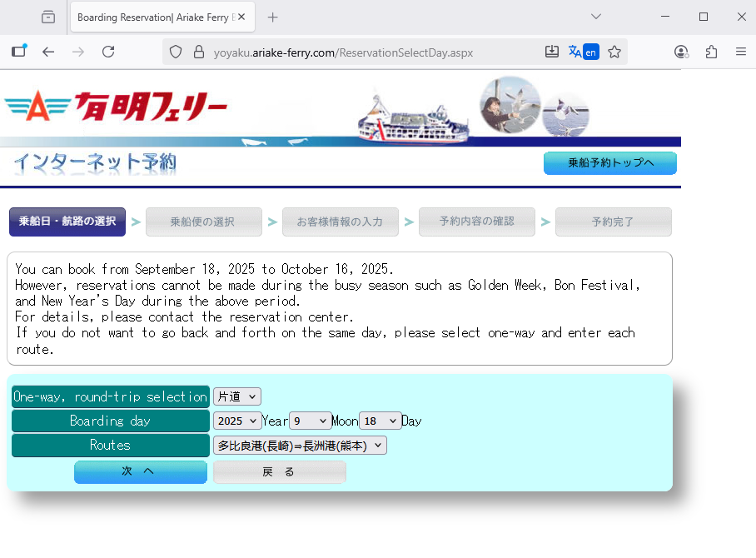The width and height of the screenshot is (756, 558).
Task: Open the Routes port selection dropdown
Action: point(300,446)
